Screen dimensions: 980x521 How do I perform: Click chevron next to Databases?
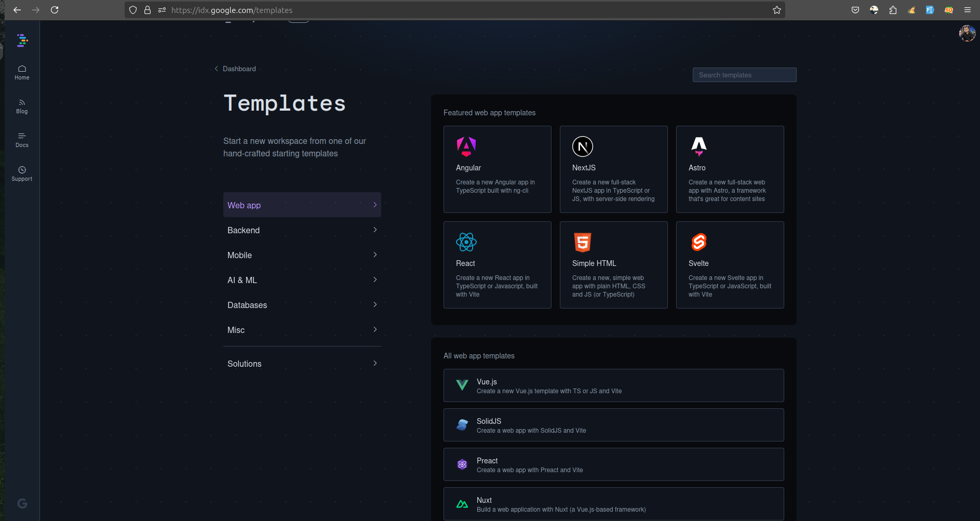pos(375,304)
